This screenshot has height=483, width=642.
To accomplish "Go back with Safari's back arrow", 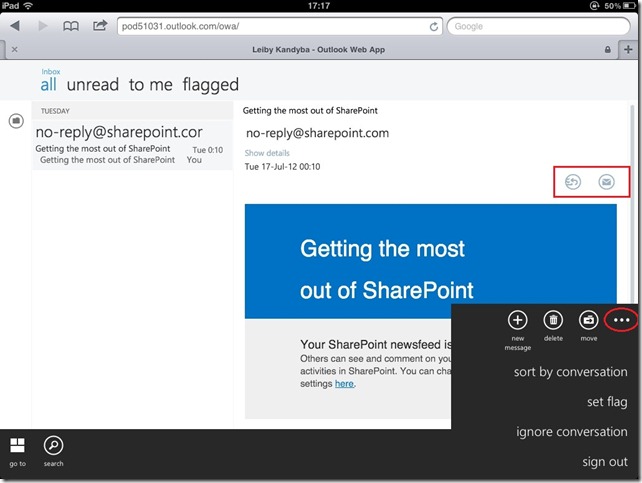I will (x=15, y=26).
